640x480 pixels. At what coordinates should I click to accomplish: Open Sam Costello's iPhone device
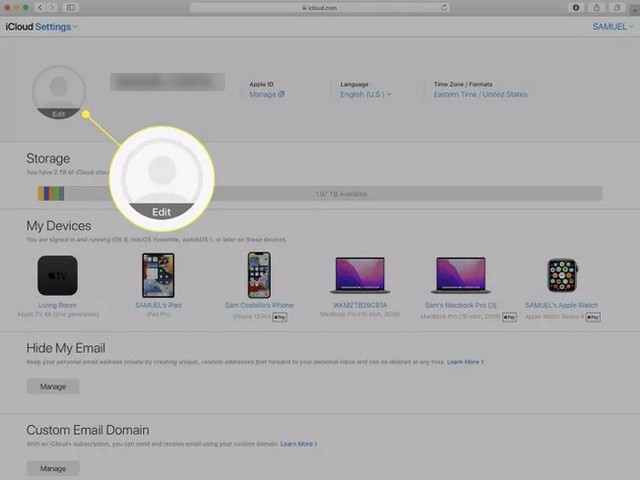[x=259, y=275]
